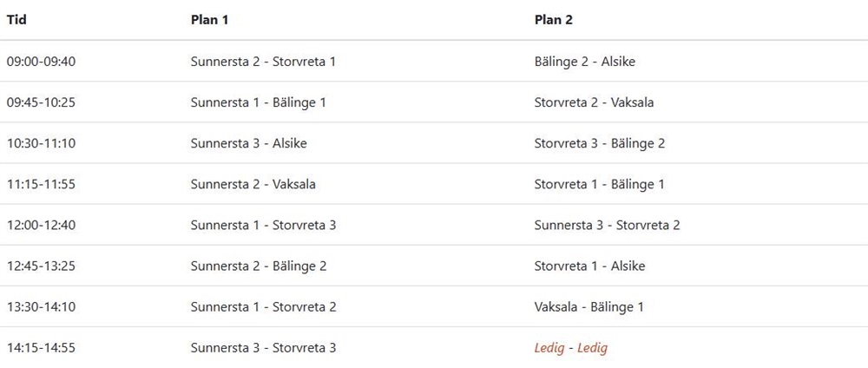Screen dimensions: 868x368
Task: Click the 14:15-14:55 time slot
Action: pyautogui.click(x=41, y=348)
